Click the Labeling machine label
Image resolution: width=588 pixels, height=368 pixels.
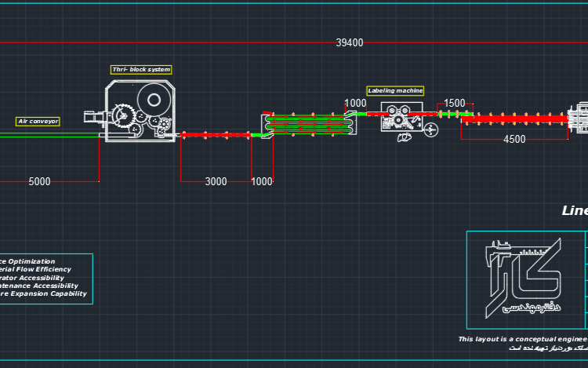tap(395, 90)
